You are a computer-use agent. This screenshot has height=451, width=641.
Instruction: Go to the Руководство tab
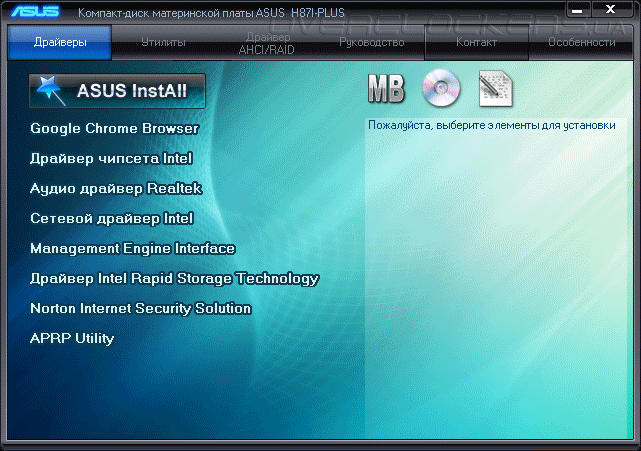(x=372, y=42)
